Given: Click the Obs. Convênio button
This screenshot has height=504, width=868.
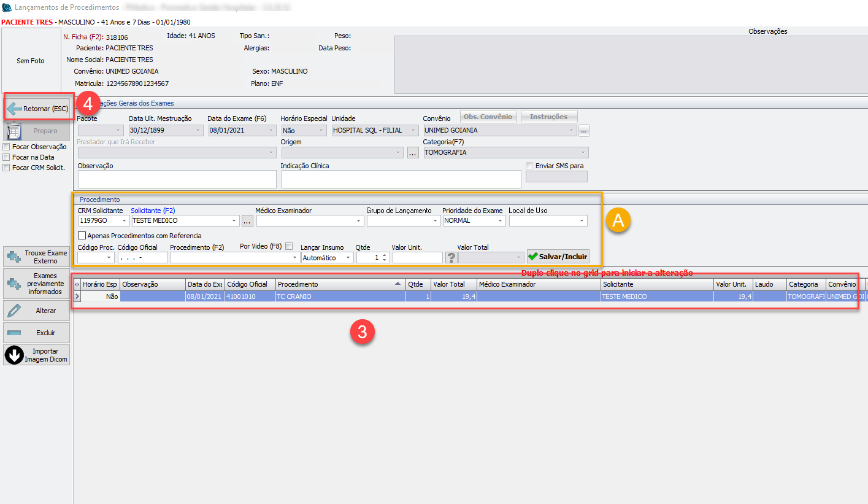Looking at the screenshot, I should click(x=488, y=117).
